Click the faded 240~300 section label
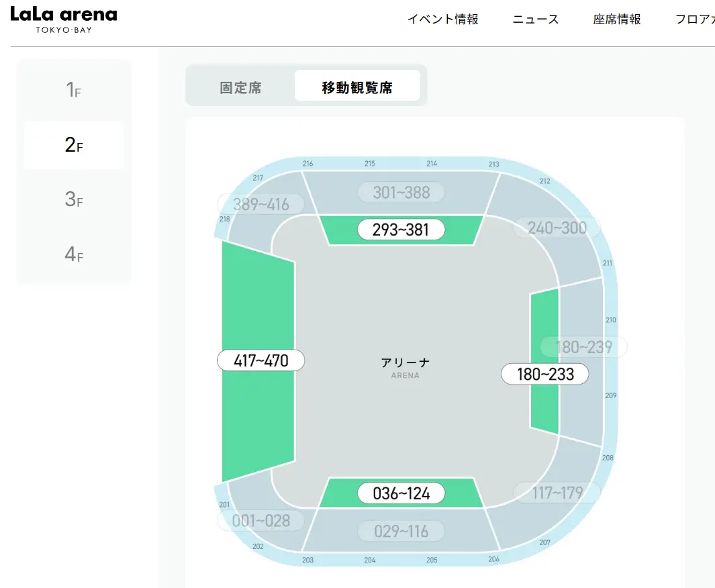 [557, 228]
